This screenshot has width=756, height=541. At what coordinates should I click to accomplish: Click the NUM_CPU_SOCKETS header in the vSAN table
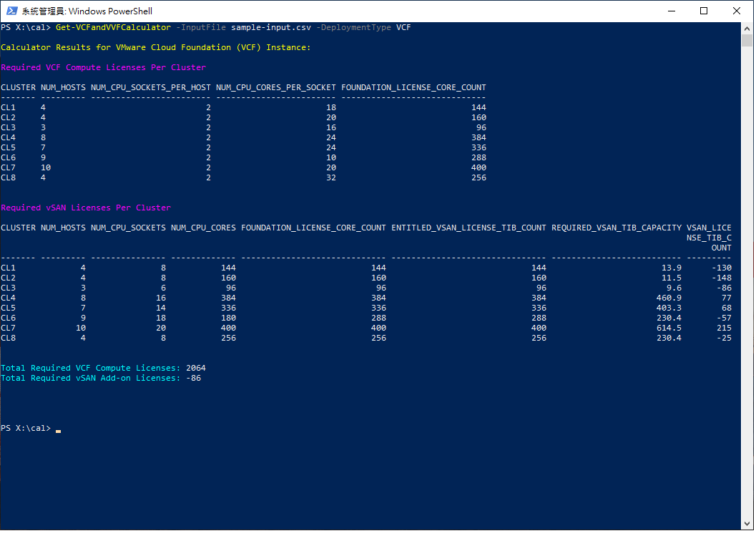coord(128,228)
